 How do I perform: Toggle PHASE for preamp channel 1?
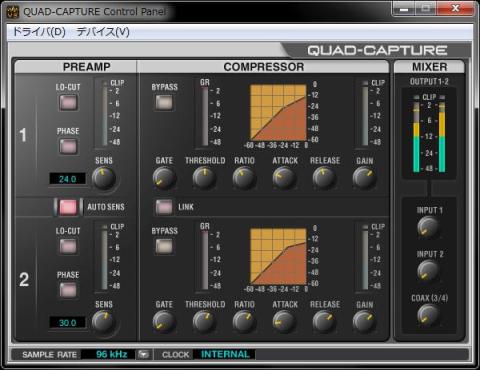click(x=68, y=146)
